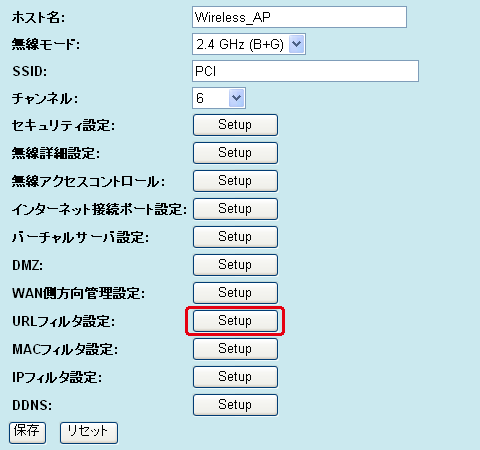Open Setup for MACフィルタ設定
480x450 pixels.
click(235, 349)
